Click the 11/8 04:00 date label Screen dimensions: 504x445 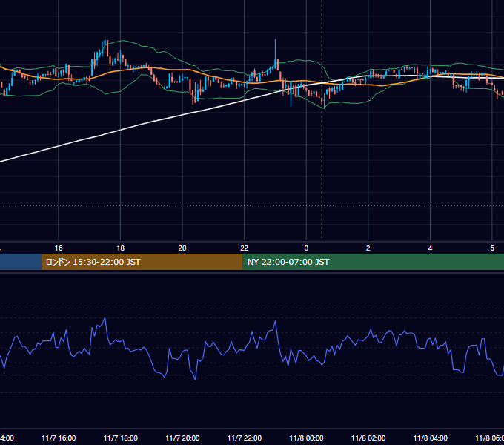430,438
